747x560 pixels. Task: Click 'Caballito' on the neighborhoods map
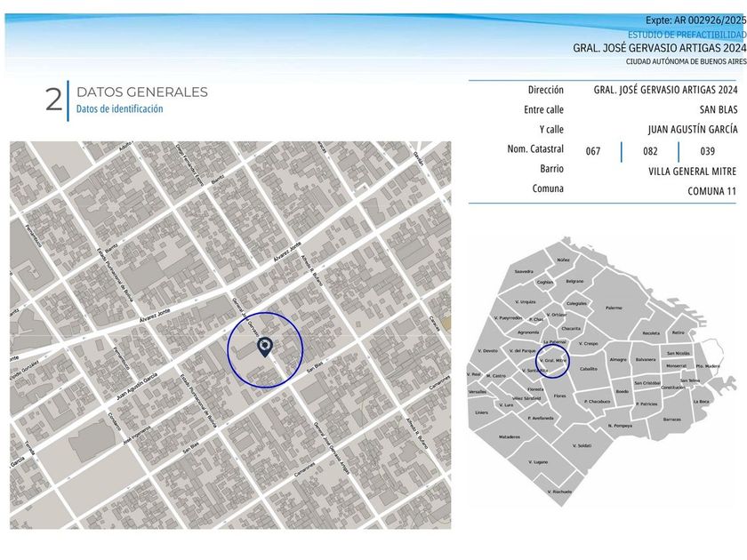point(589,369)
